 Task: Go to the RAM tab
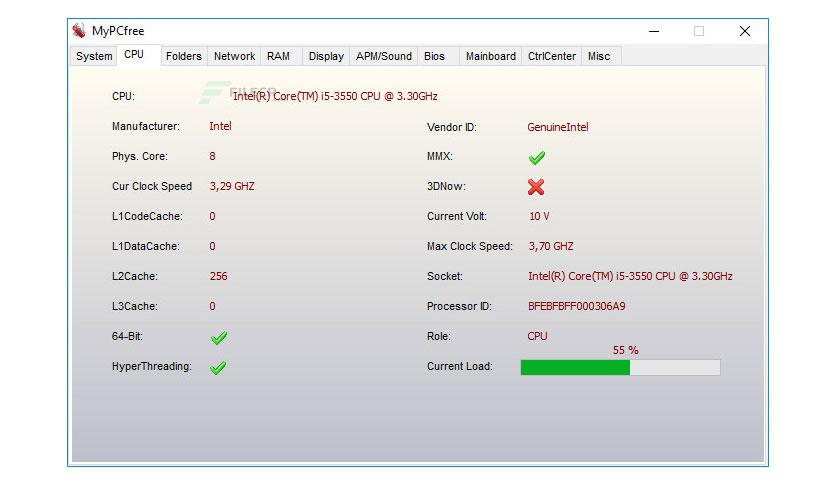282,56
